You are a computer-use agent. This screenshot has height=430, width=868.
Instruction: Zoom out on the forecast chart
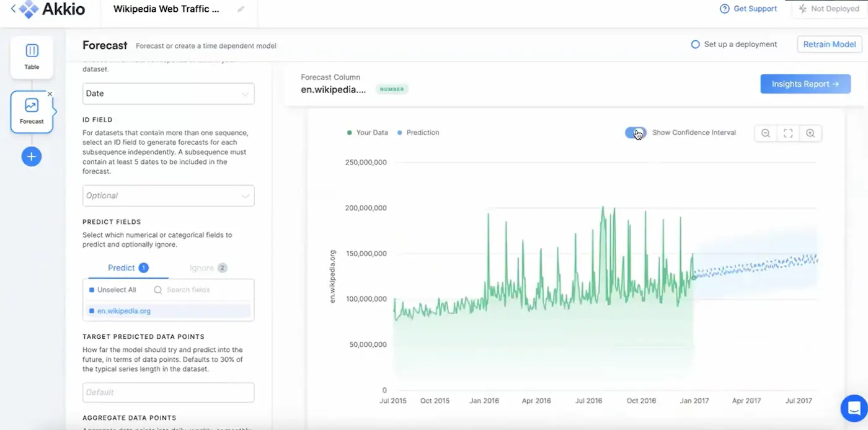pyautogui.click(x=765, y=133)
